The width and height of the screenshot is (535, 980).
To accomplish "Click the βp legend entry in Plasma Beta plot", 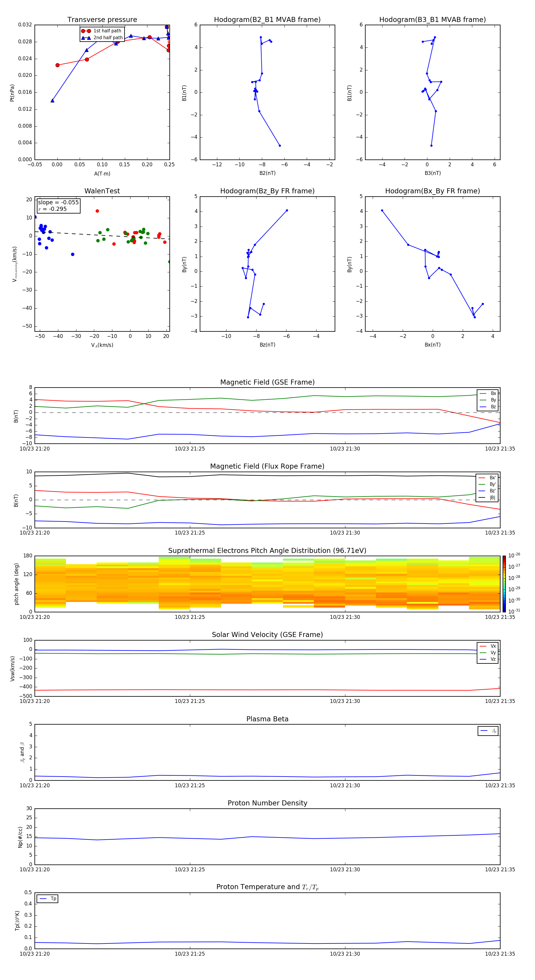I will (x=488, y=731).
